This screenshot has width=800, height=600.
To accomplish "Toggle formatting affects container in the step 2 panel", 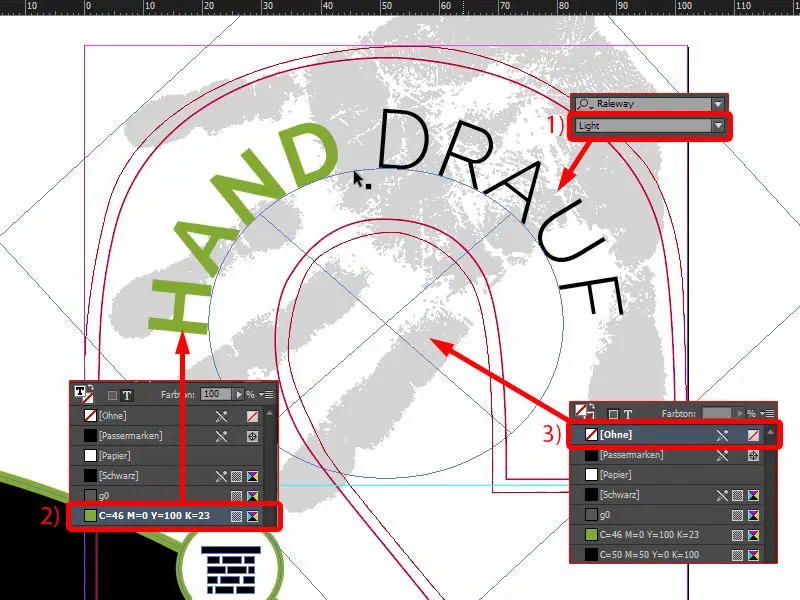I will coord(112,395).
